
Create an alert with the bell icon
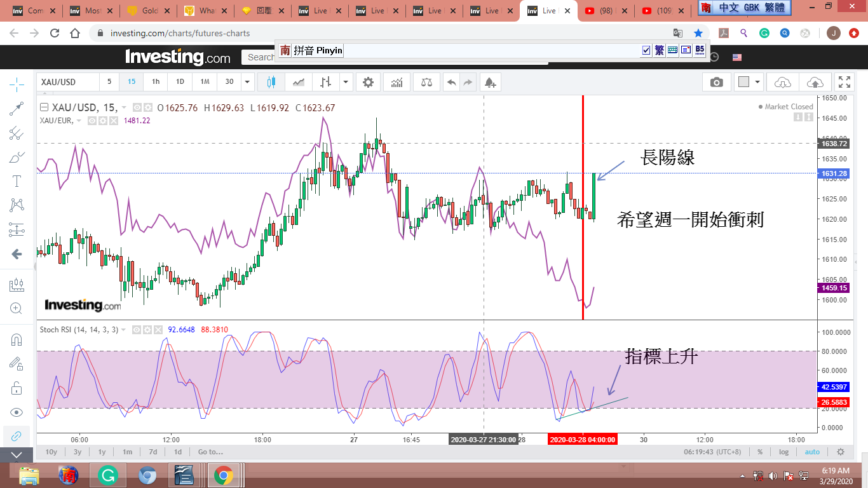[x=489, y=82]
